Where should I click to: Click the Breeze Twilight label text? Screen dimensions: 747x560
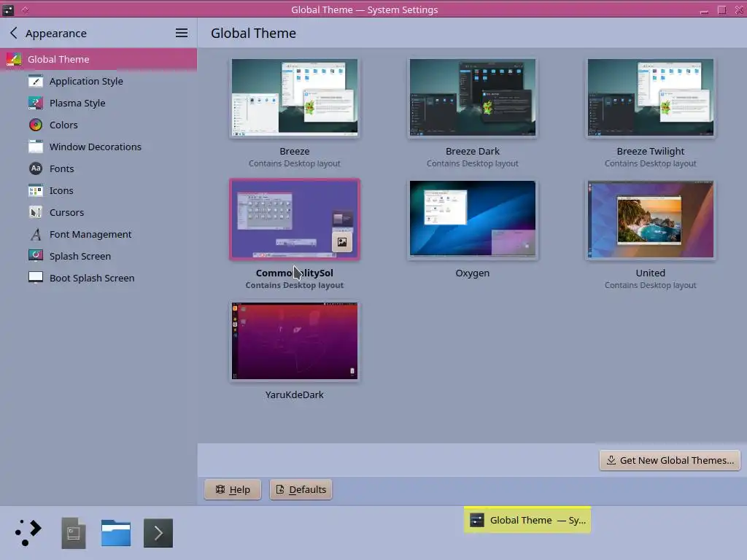[650, 152]
